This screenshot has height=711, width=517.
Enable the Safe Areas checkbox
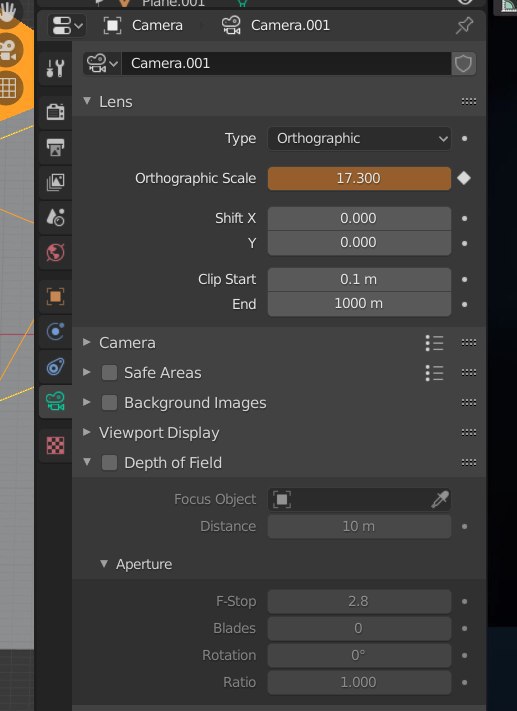(109, 373)
